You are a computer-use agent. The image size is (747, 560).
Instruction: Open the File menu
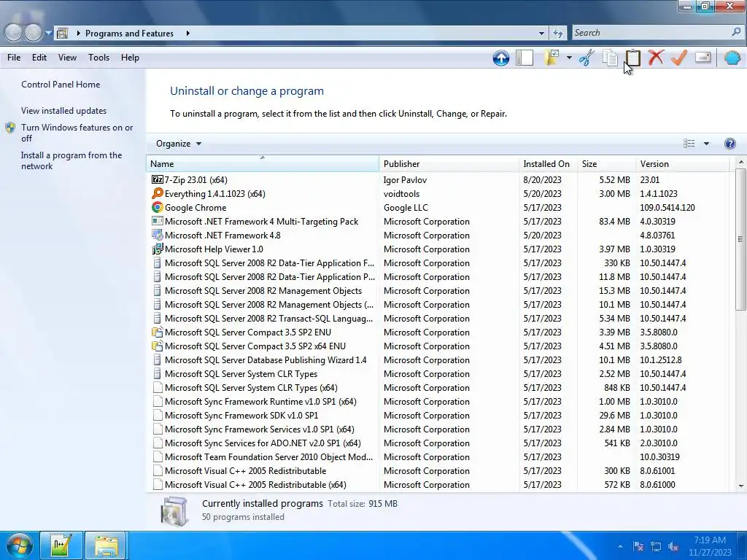[14, 58]
